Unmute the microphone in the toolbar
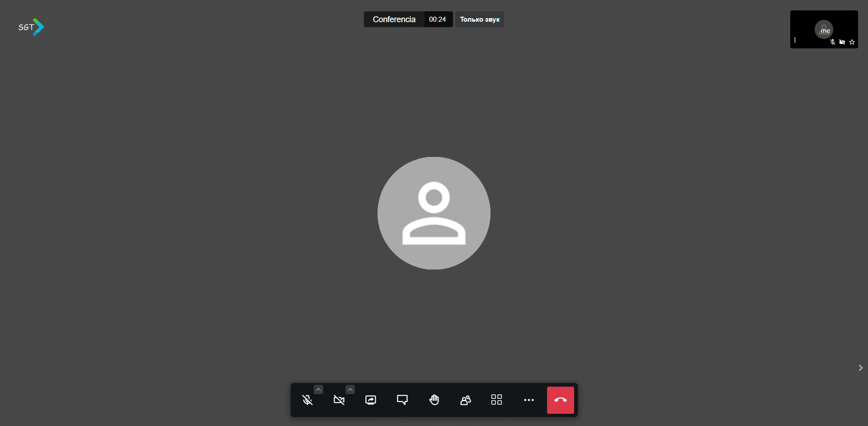Viewport: 868px width, 426px height. (x=307, y=400)
